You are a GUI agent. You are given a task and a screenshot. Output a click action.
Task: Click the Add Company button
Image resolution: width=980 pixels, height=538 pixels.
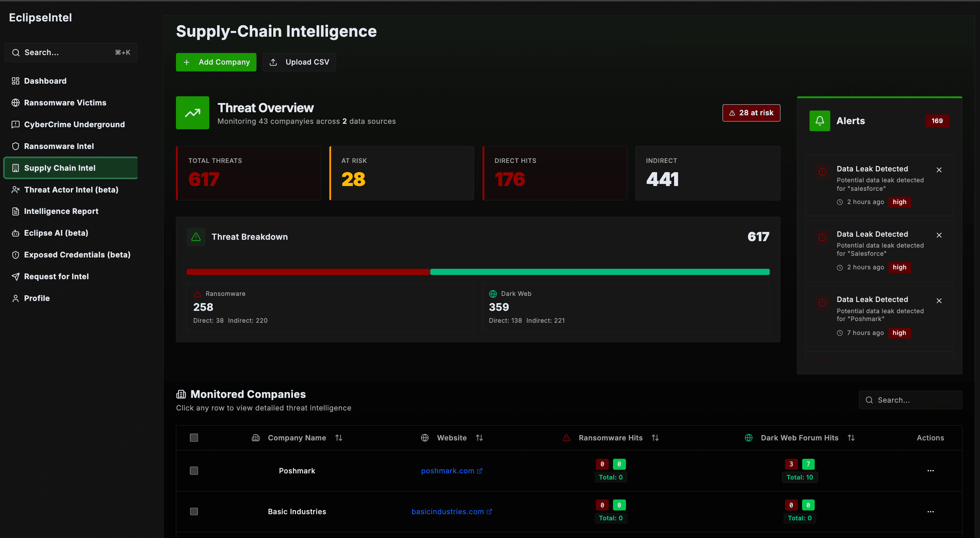coord(216,62)
